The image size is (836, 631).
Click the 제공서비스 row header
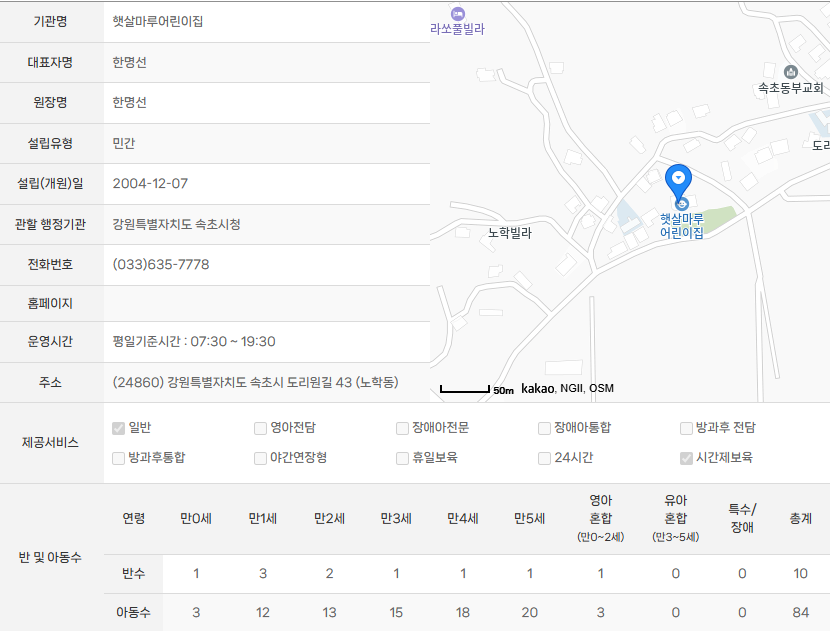[52, 442]
